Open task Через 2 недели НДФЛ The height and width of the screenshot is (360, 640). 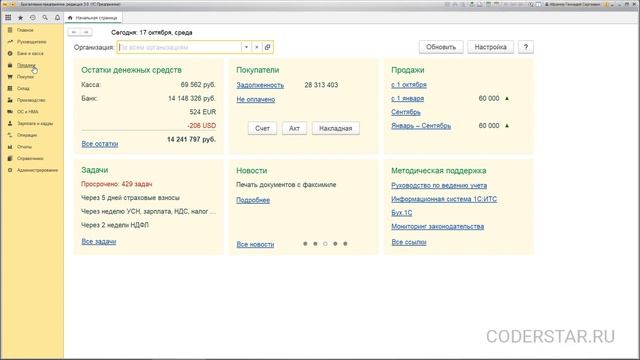point(115,225)
